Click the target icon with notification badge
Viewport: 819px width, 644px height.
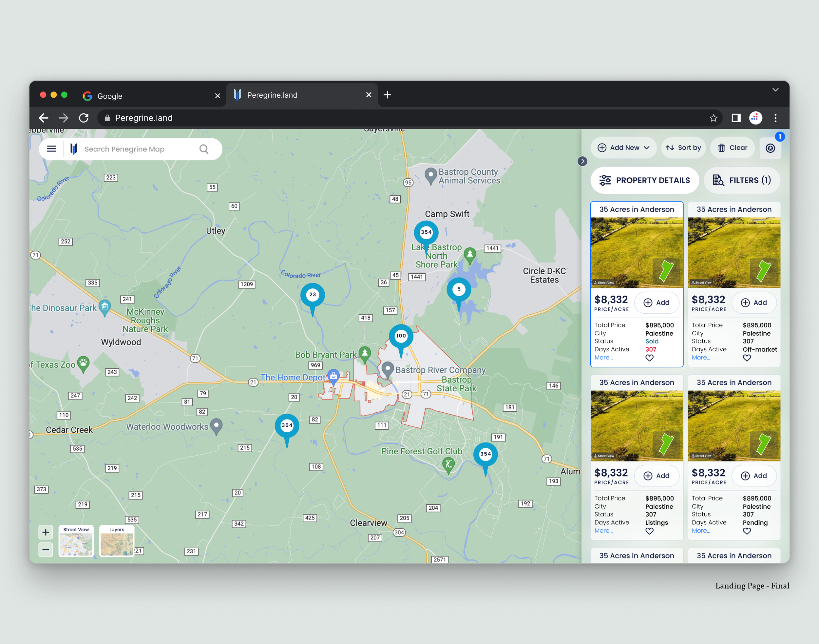click(x=770, y=148)
